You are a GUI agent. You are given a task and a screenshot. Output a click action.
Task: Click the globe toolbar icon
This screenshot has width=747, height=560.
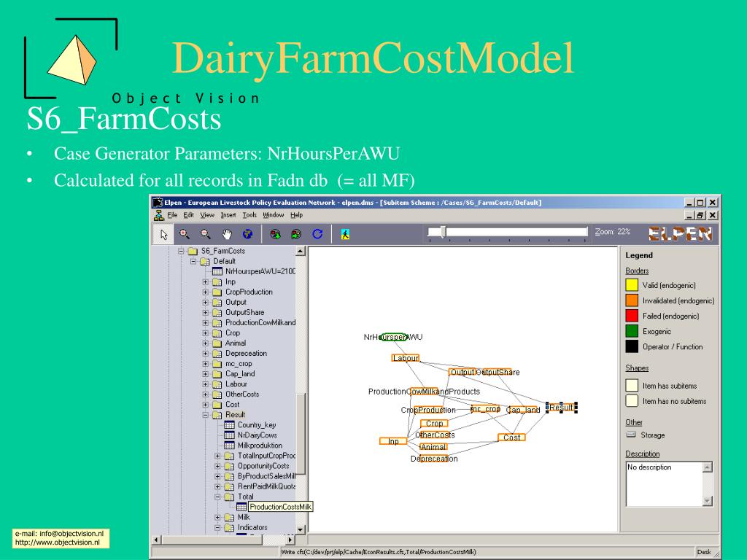(247, 234)
